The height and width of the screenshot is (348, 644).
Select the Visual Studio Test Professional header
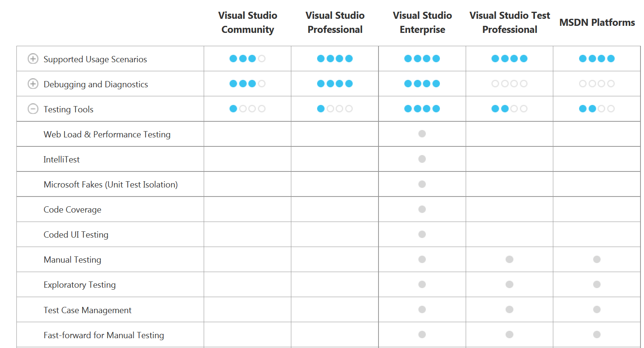[x=509, y=22]
